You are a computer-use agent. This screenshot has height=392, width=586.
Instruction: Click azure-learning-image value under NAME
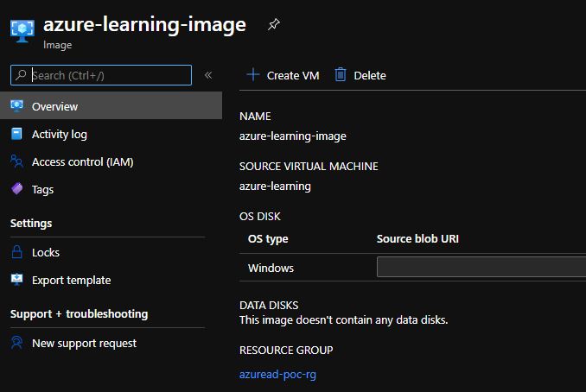click(x=293, y=136)
